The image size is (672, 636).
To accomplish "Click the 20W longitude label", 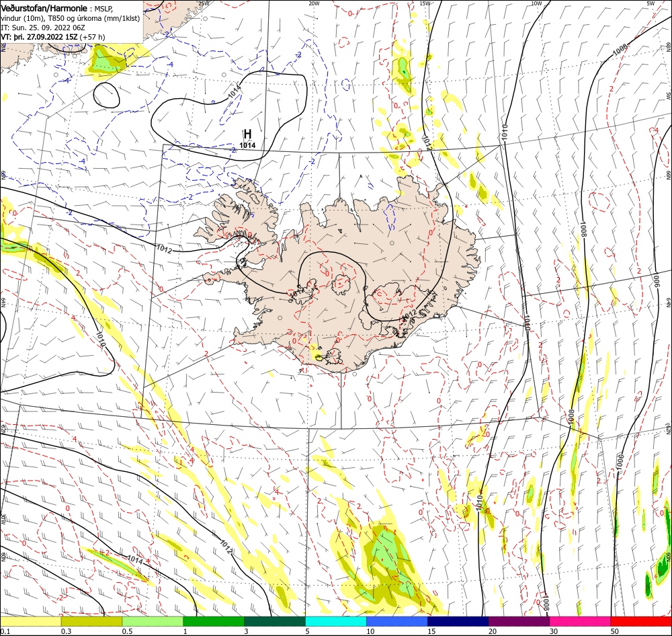I will tap(314, 3).
